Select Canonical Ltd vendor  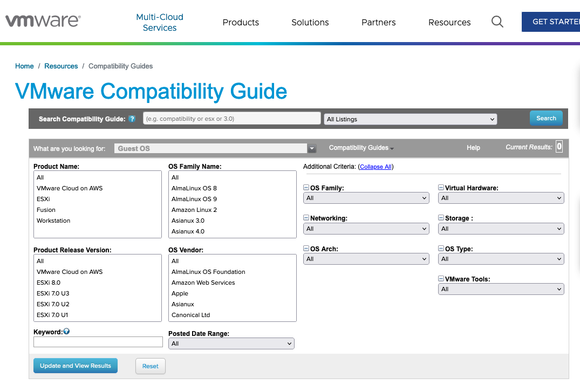(x=233, y=315)
